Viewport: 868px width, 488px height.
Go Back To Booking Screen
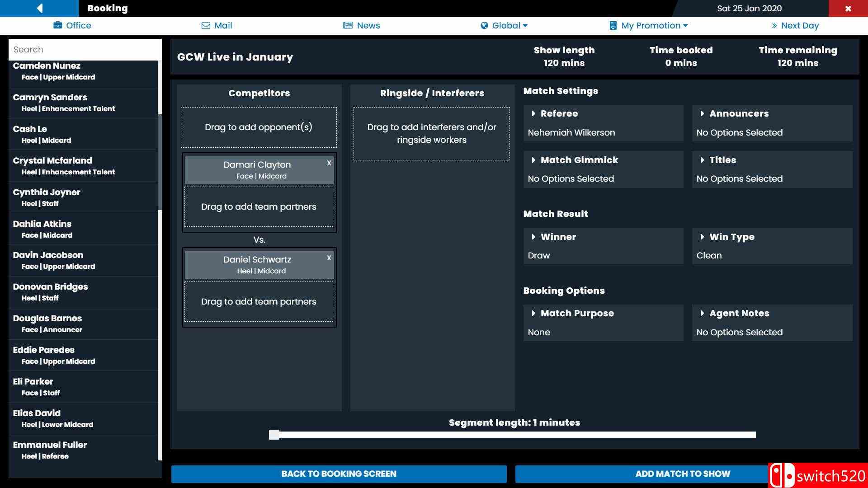(x=339, y=474)
